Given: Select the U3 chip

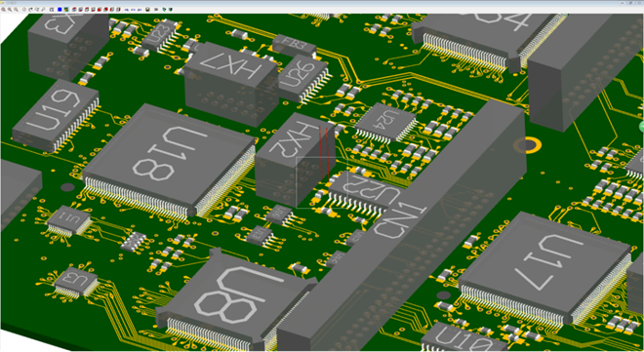Looking at the screenshot, I should (x=77, y=282).
